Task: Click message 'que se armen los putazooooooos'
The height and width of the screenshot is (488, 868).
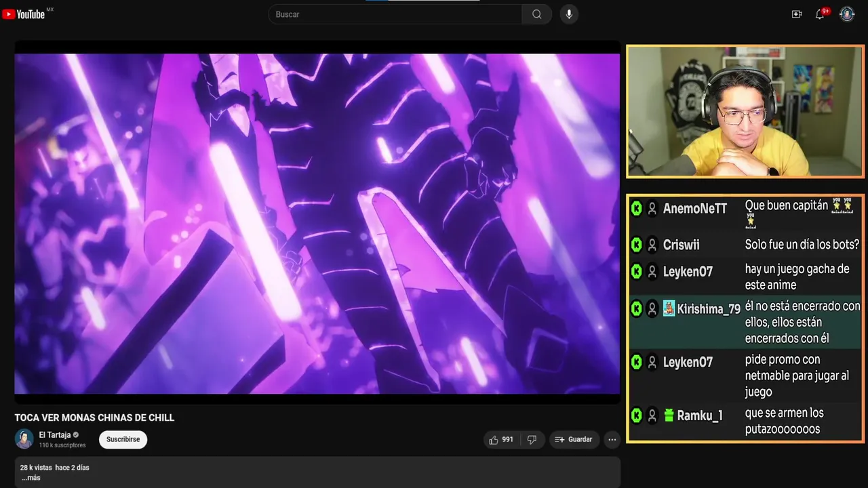Action: [785, 421]
